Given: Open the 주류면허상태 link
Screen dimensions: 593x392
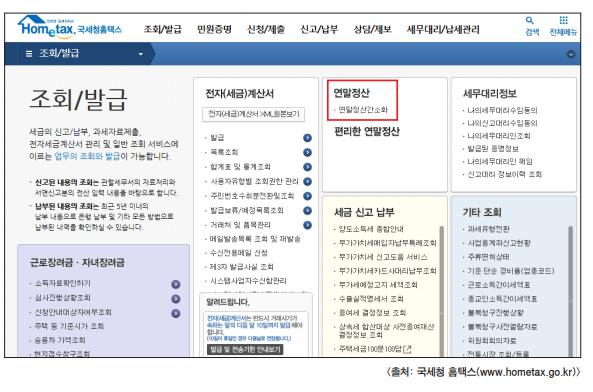Looking at the screenshot, I should [x=488, y=257].
